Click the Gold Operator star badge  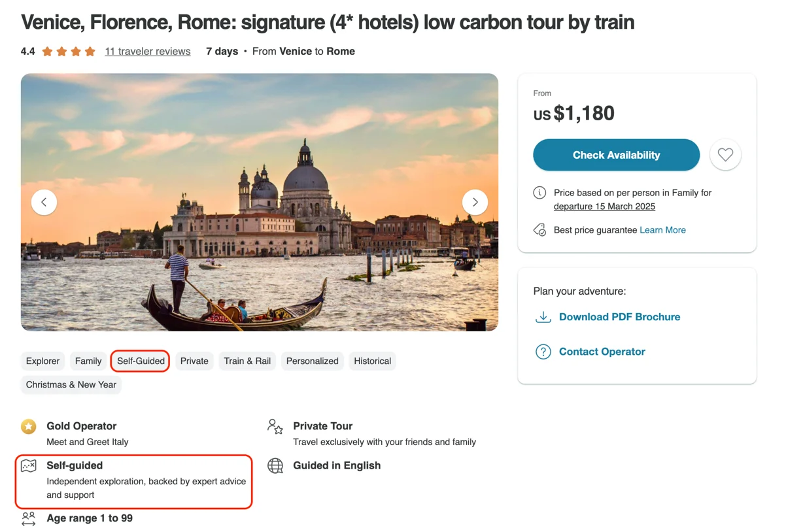point(29,426)
